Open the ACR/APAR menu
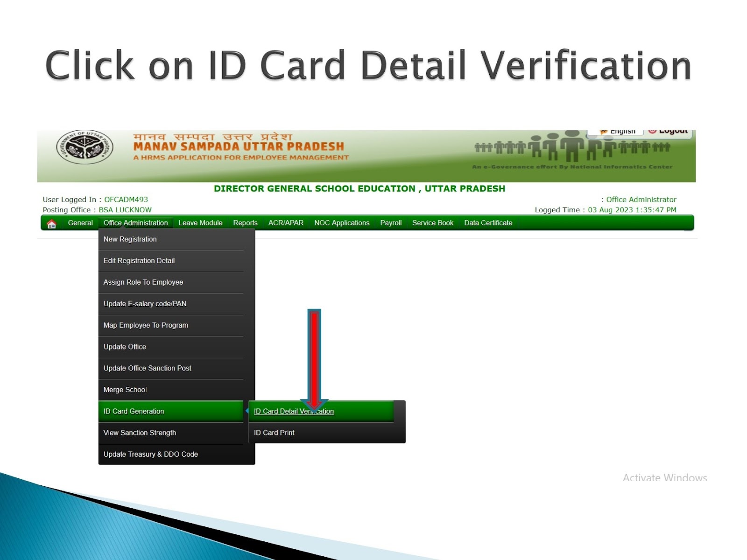The width and height of the screenshot is (747, 560). (x=286, y=223)
